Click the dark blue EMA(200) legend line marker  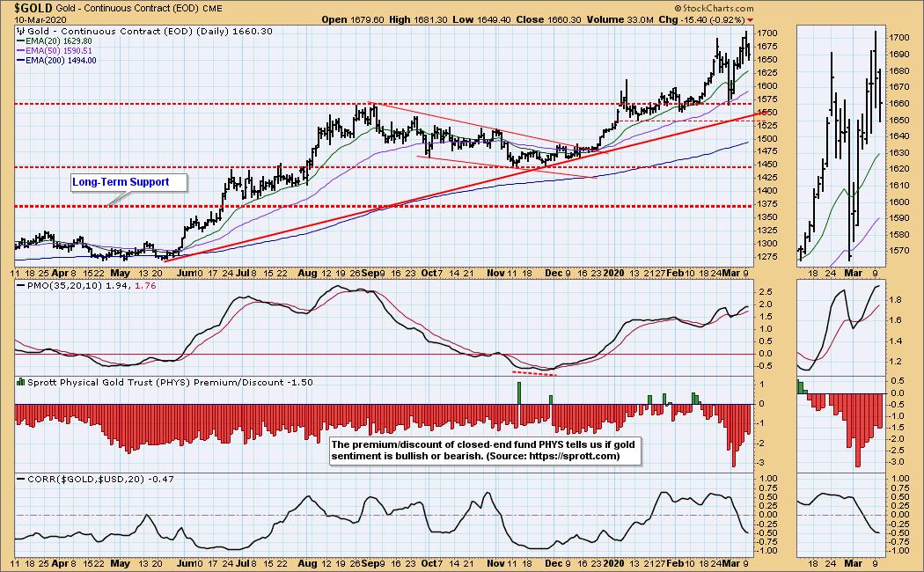point(20,60)
